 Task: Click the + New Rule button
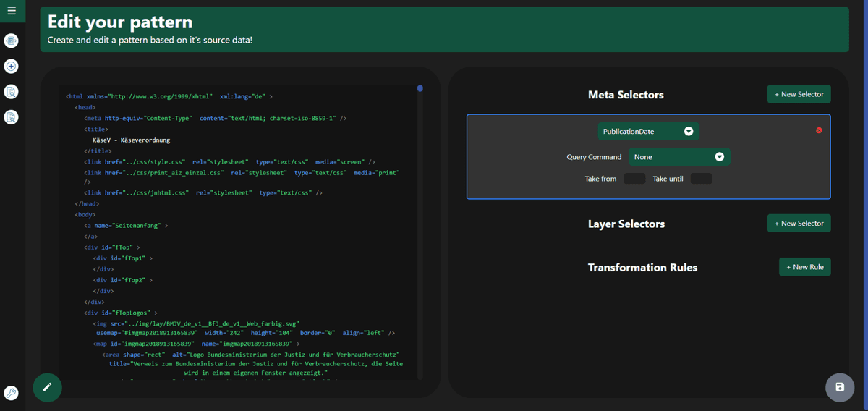(x=804, y=267)
